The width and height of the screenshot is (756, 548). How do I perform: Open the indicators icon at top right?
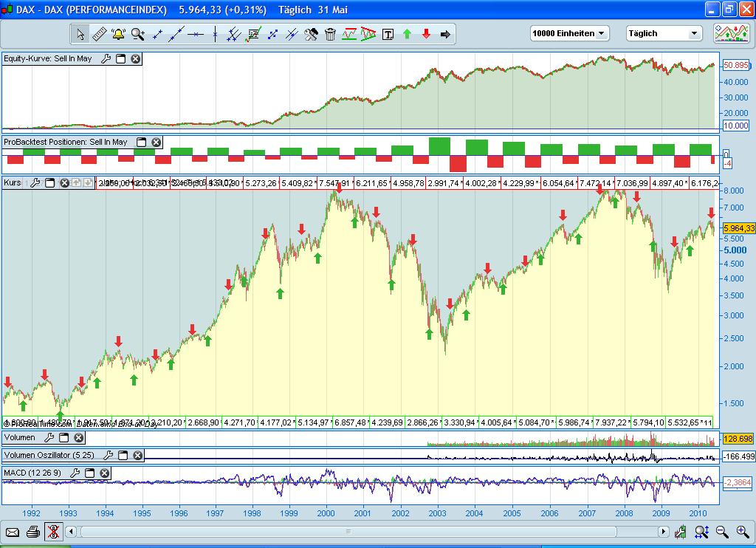[x=732, y=33]
